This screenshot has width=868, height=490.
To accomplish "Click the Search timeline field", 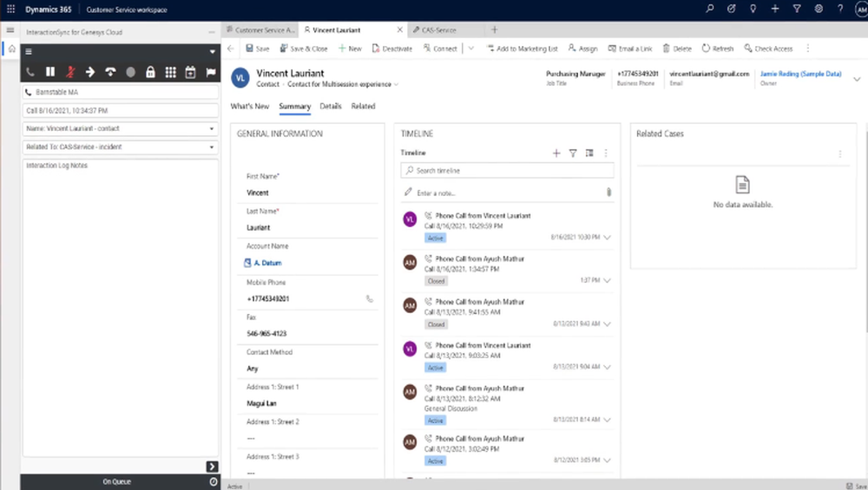I will click(507, 170).
